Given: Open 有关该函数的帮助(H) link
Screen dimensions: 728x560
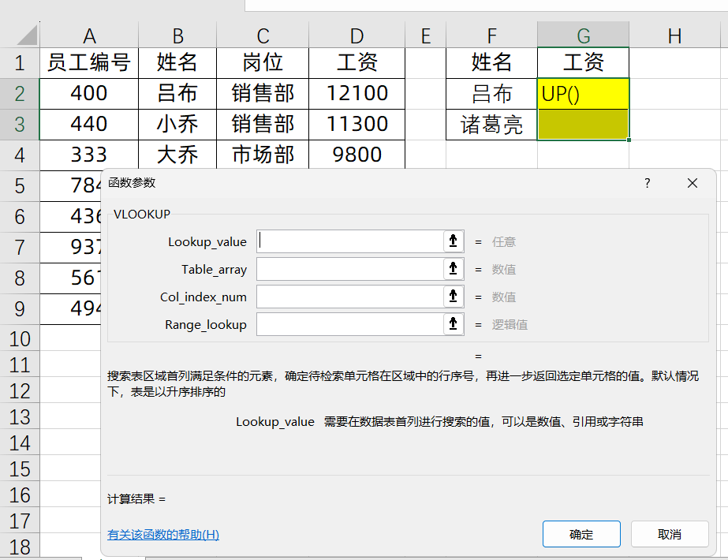Looking at the screenshot, I should tap(163, 535).
